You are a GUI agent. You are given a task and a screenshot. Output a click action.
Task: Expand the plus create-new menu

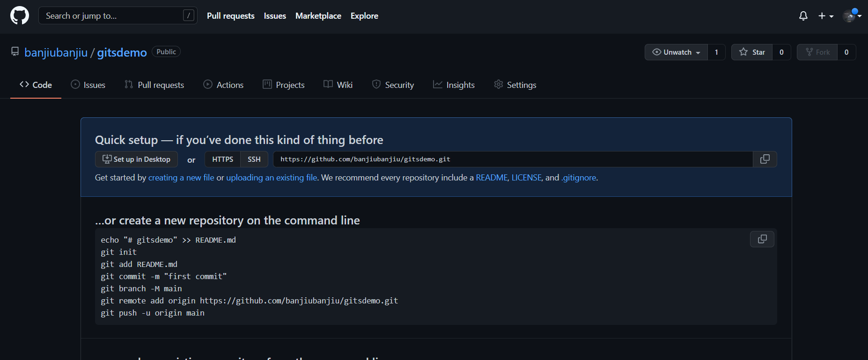pos(826,16)
